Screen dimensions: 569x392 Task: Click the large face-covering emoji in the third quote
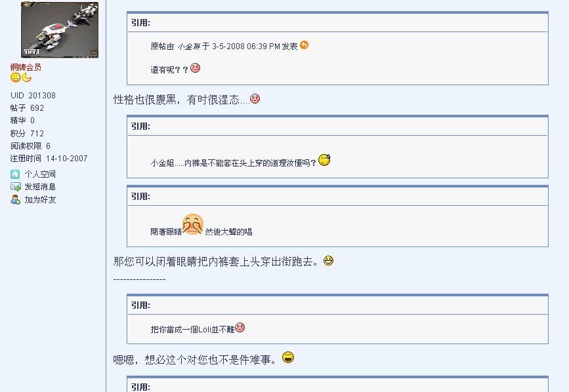pyautogui.click(x=193, y=224)
